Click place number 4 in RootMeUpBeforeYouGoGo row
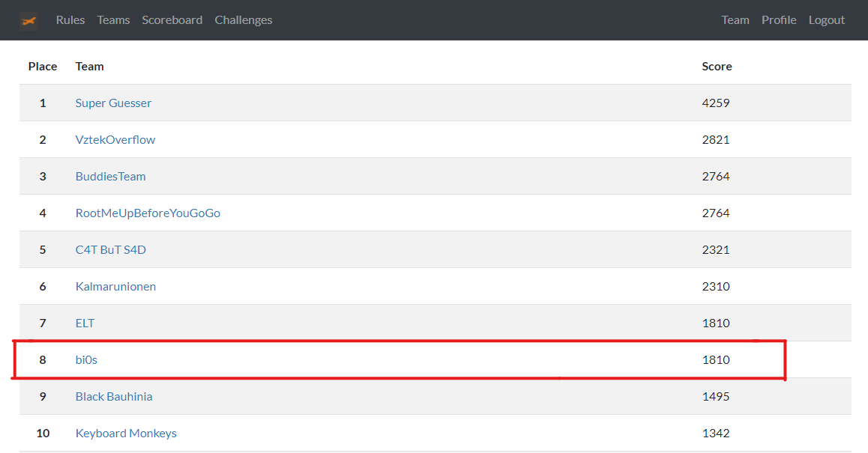The height and width of the screenshot is (453, 868). point(43,213)
